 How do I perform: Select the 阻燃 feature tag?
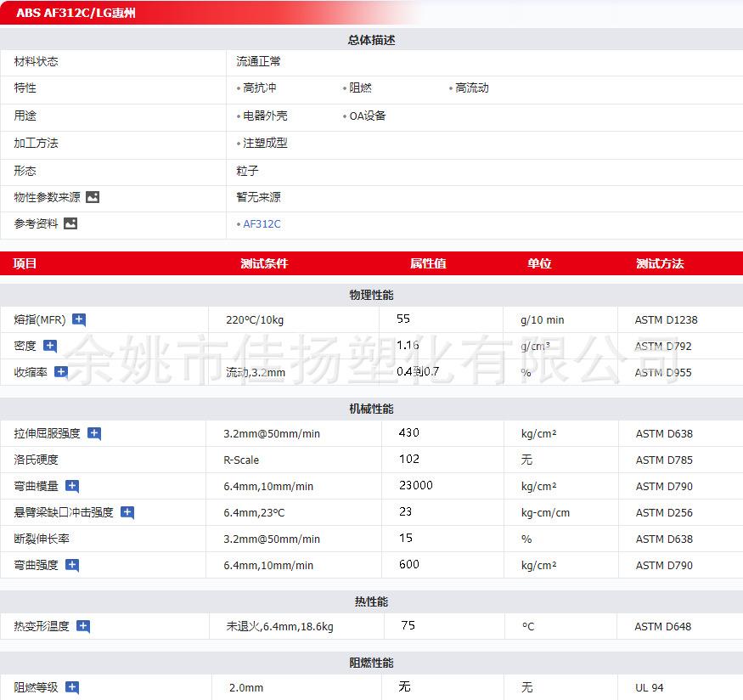tap(360, 88)
